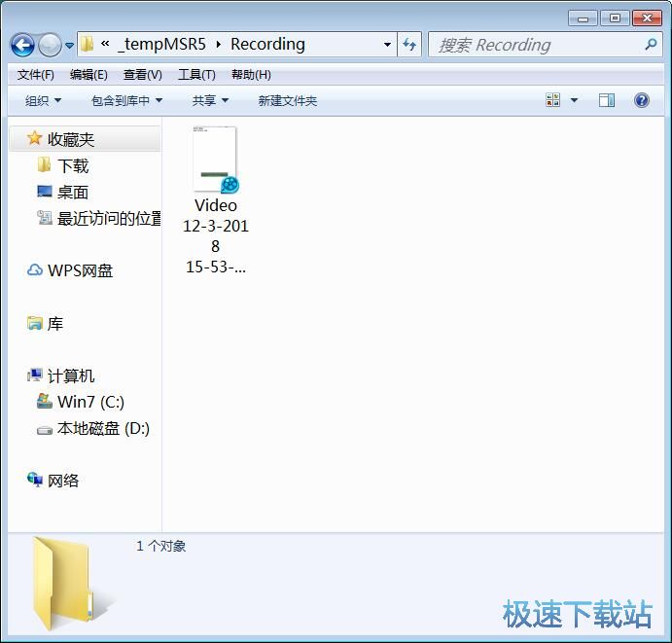The width and height of the screenshot is (672, 643).
Task: Open the address bar history dropdown
Action: [387, 44]
